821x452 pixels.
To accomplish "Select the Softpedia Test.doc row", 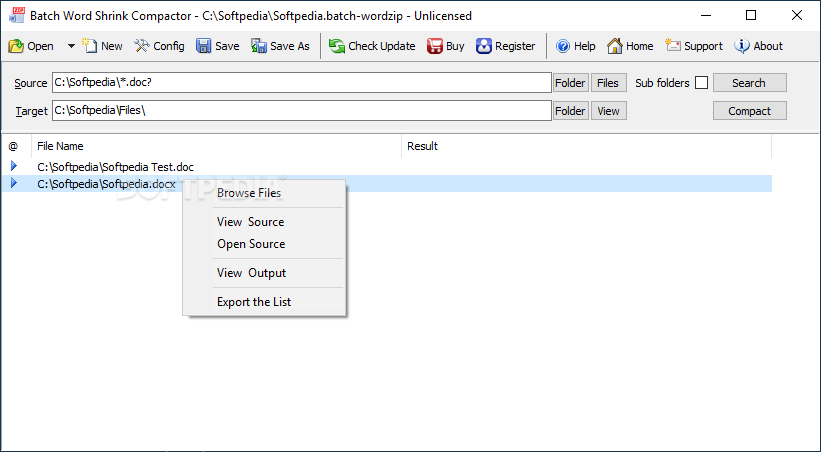I will [386, 167].
